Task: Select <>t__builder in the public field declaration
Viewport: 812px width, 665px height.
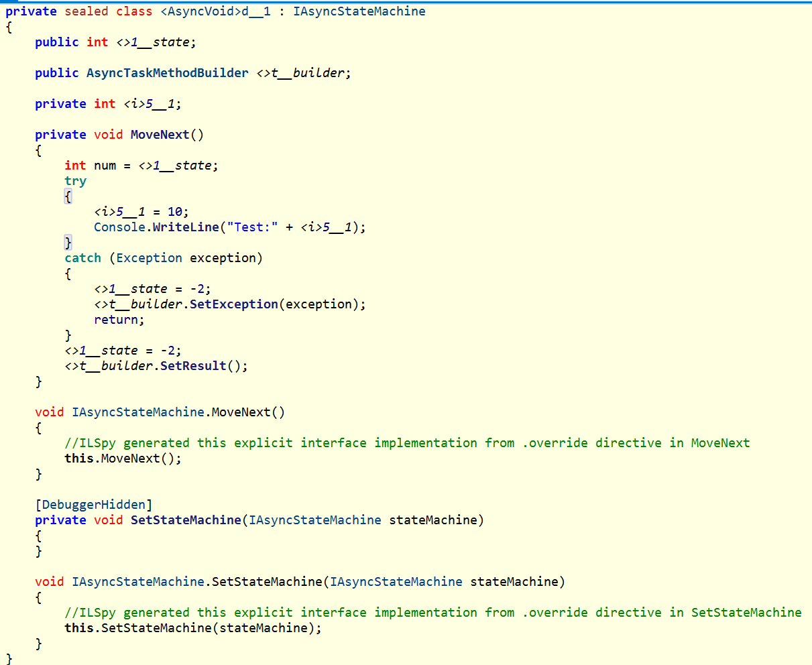Action: (300, 73)
